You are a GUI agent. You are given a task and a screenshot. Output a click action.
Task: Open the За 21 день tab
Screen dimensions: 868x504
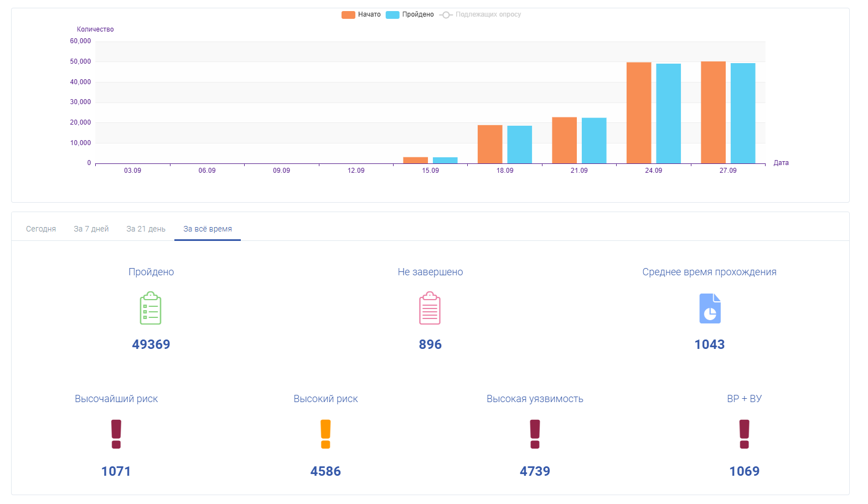pos(146,229)
